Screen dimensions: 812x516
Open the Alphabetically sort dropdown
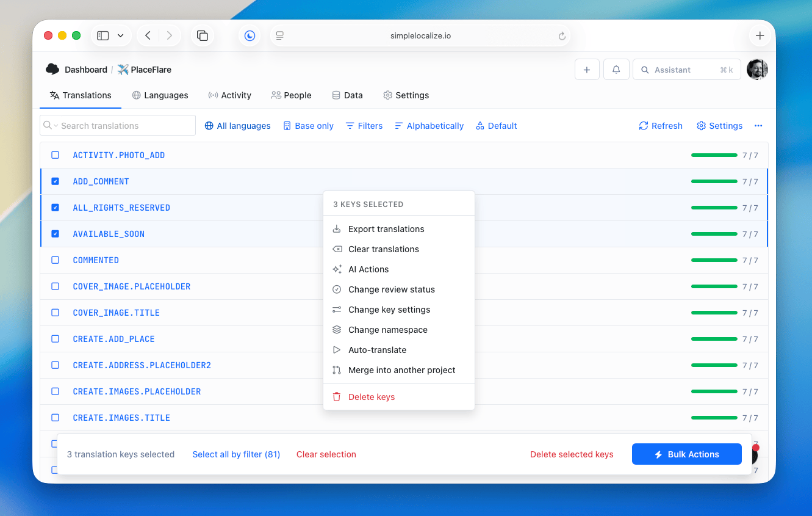429,125
